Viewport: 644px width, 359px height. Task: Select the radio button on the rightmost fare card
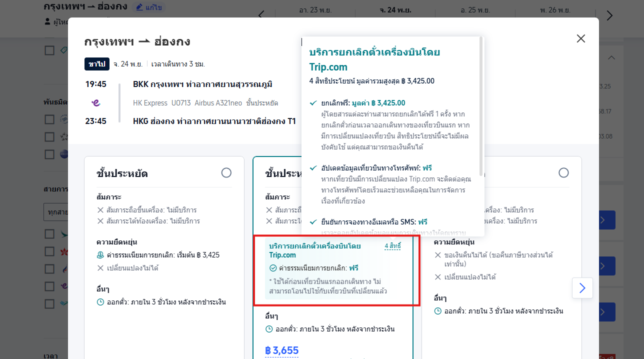click(x=563, y=172)
